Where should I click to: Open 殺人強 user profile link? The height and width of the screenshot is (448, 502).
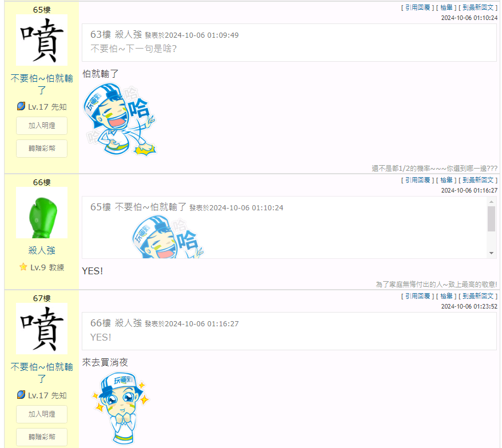(42, 250)
